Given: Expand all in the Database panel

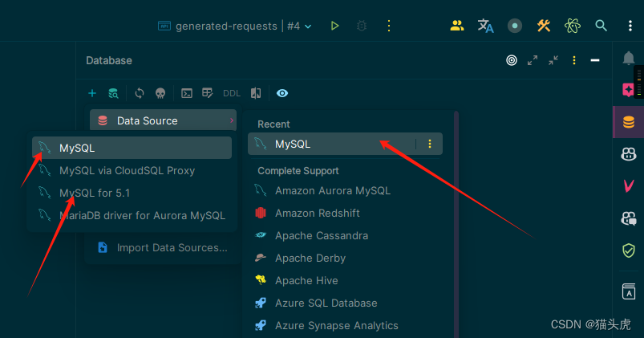Looking at the screenshot, I should point(533,60).
